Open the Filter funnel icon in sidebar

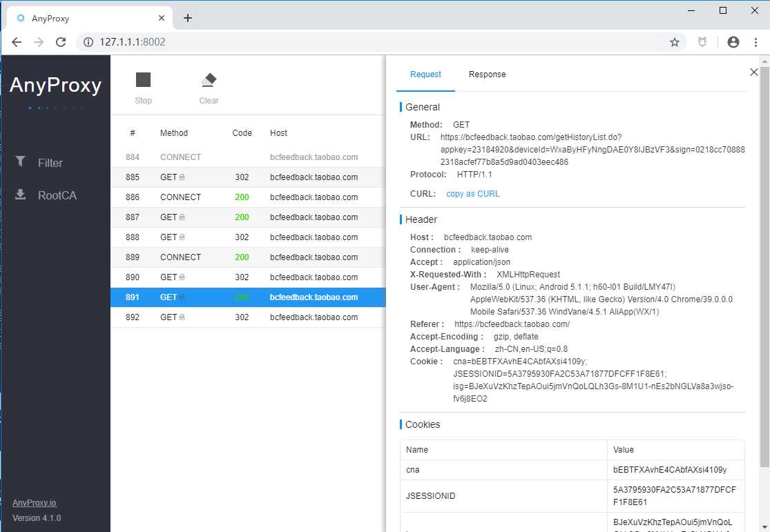coord(20,161)
